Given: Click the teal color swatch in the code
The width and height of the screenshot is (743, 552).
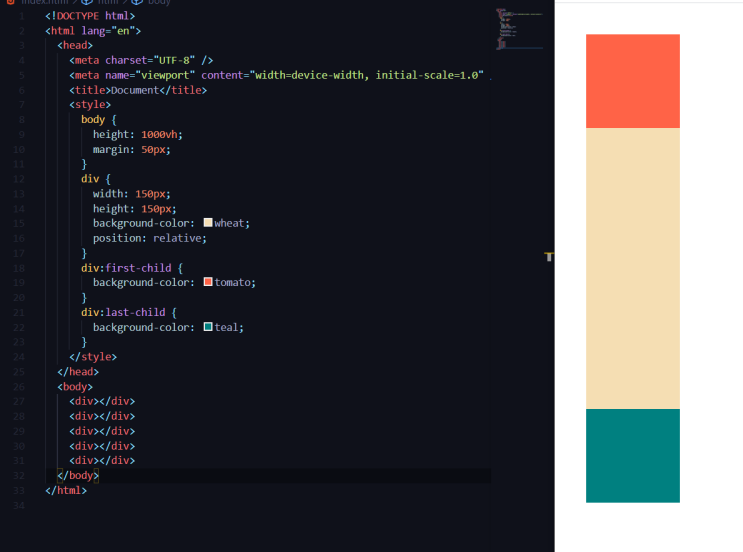Looking at the screenshot, I should pyautogui.click(x=208, y=326).
